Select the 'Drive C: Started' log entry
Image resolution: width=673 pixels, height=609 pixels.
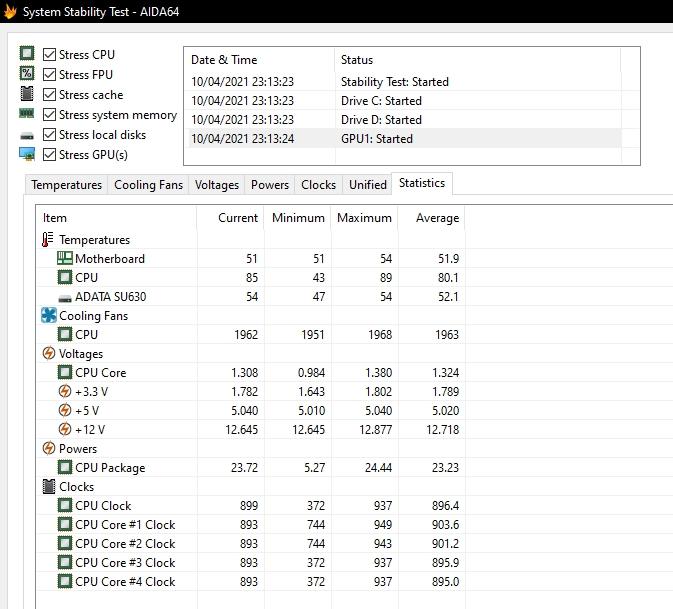click(x=403, y=100)
